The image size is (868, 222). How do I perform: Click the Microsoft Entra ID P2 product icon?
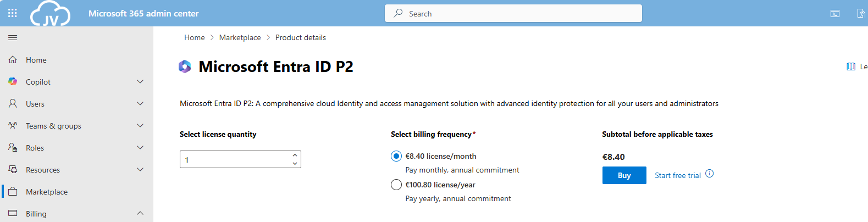tap(185, 66)
